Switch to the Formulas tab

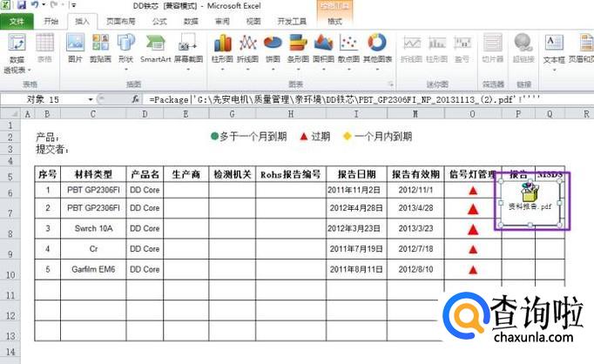[x=159, y=22]
